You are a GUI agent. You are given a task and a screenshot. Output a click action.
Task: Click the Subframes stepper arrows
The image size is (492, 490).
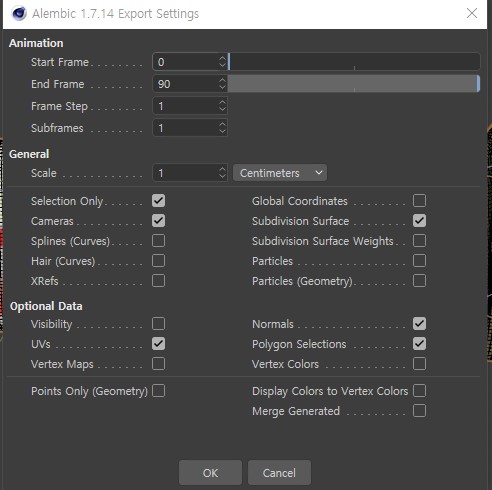(x=222, y=128)
